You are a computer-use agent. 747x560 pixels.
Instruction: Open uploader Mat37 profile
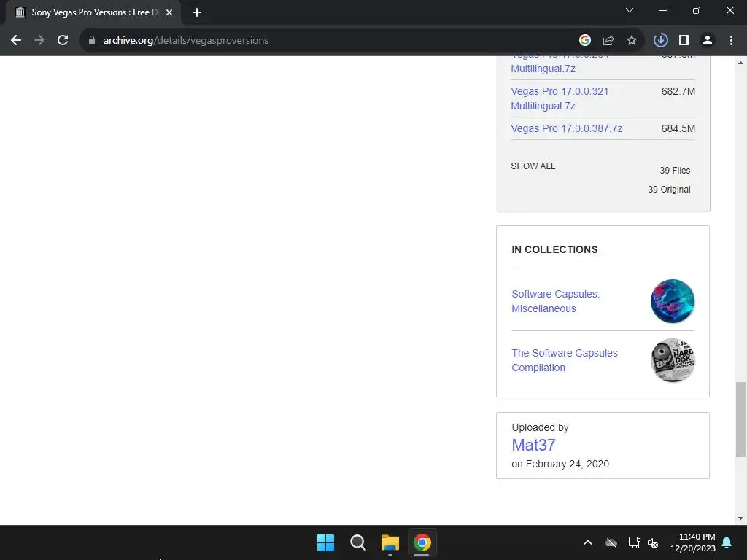click(x=533, y=445)
